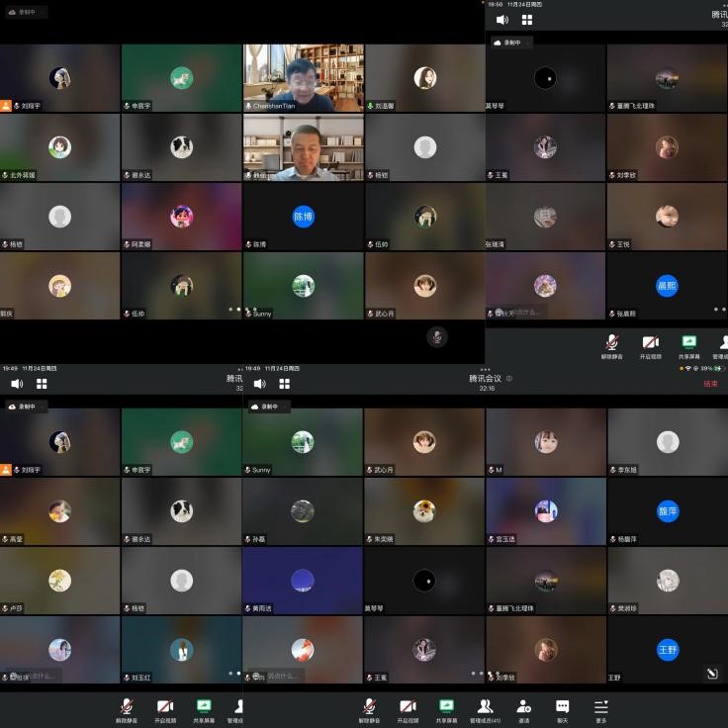This screenshot has width=728, height=728.
Task: Click the shrink icon in 王野's tile
Action: tap(710, 674)
